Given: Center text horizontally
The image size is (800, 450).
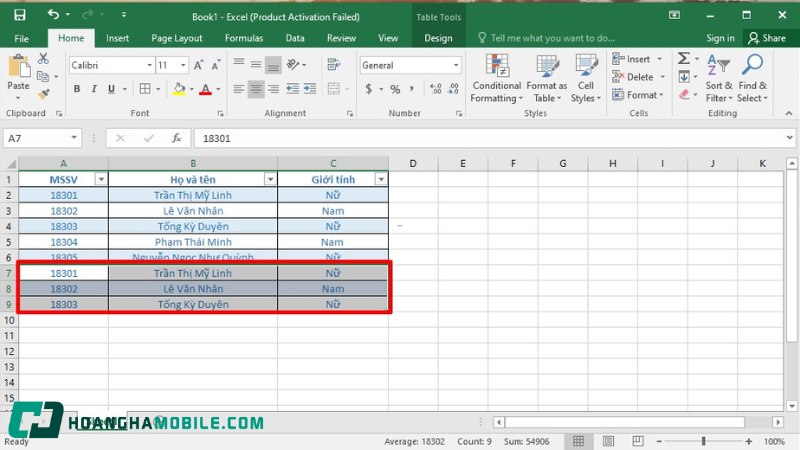Looking at the screenshot, I should (x=256, y=89).
